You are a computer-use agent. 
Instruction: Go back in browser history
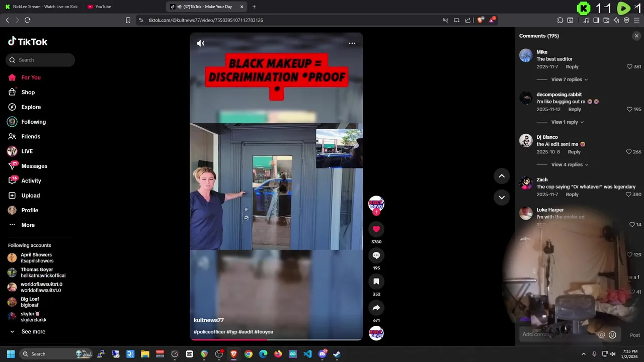[8, 20]
